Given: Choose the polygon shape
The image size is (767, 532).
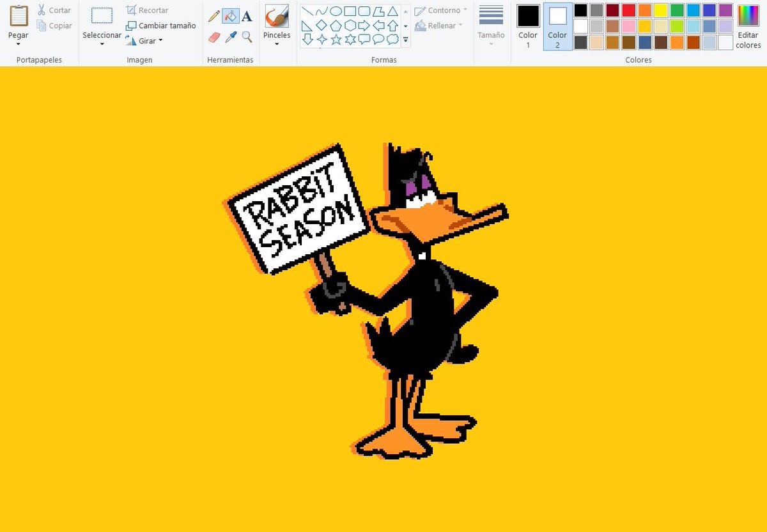Looking at the screenshot, I should click(378, 11).
